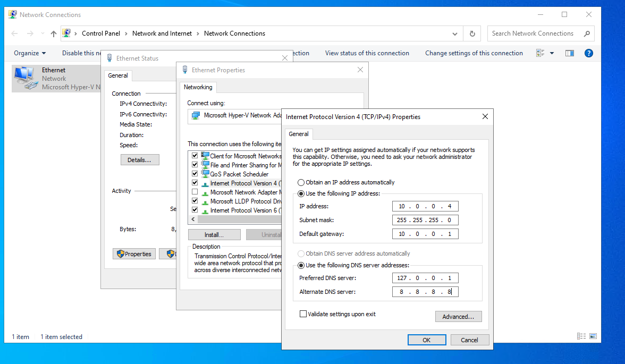Switch to details view icon in status bar
625x364 pixels.
point(581,336)
